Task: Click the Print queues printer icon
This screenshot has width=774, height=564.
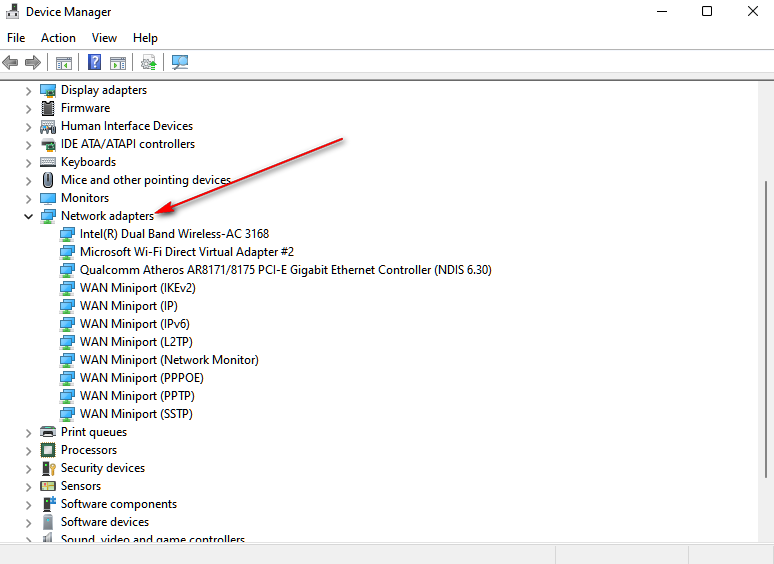Action: coord(48,432)
